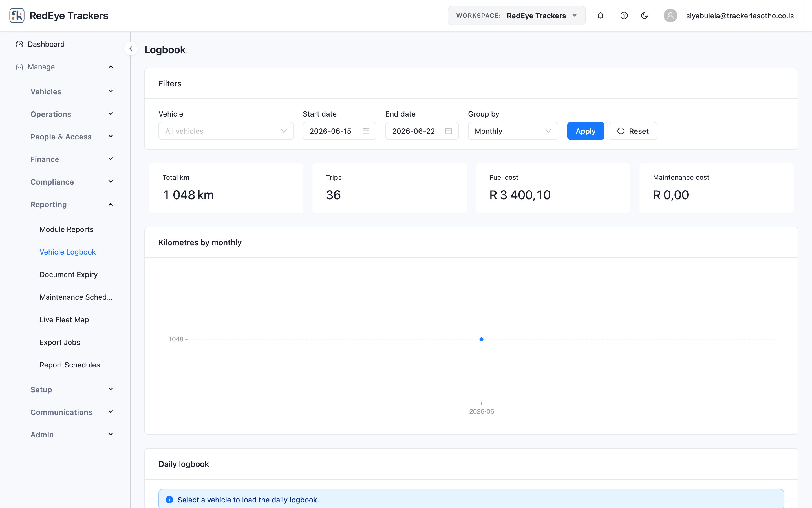Viewport: 812px width, 508px height.
Task: Click the Manage car icon
Action: pos(19,67)
